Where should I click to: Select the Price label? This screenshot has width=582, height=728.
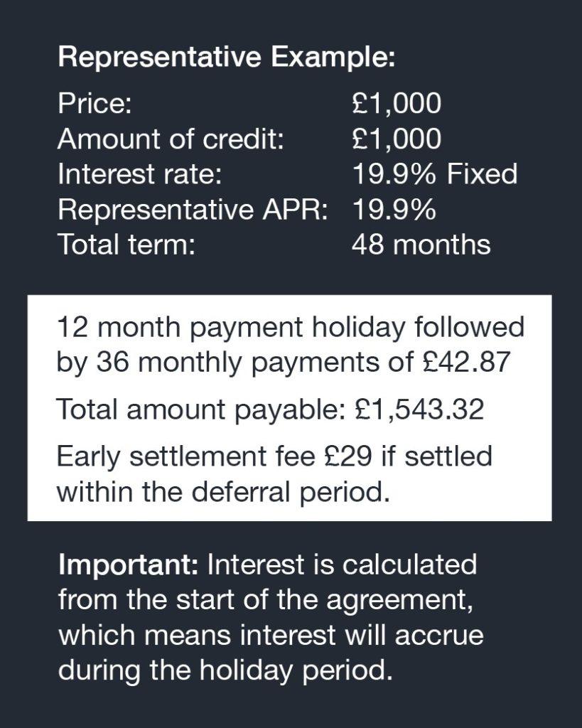click(x=95, y=103)
